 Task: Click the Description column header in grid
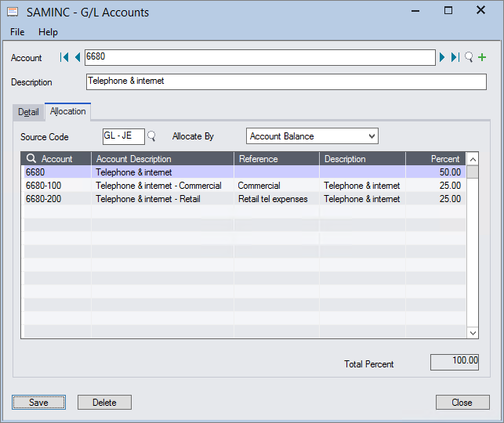362,159
